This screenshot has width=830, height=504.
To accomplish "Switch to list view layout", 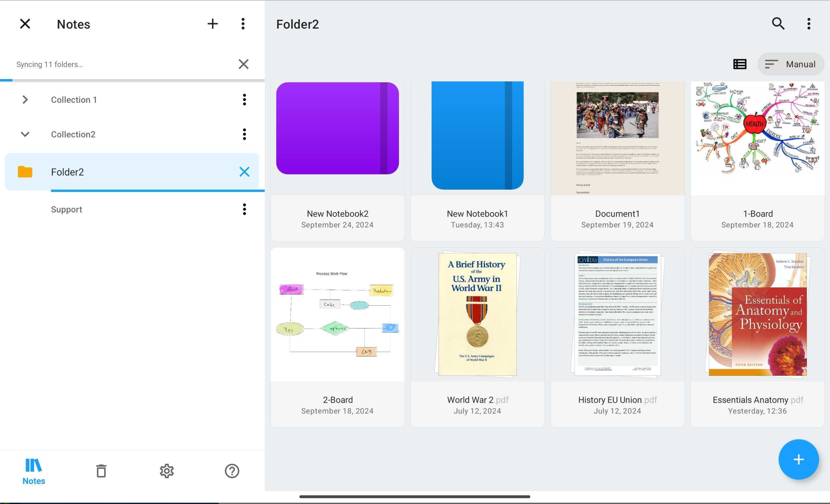I will (739, 64).
